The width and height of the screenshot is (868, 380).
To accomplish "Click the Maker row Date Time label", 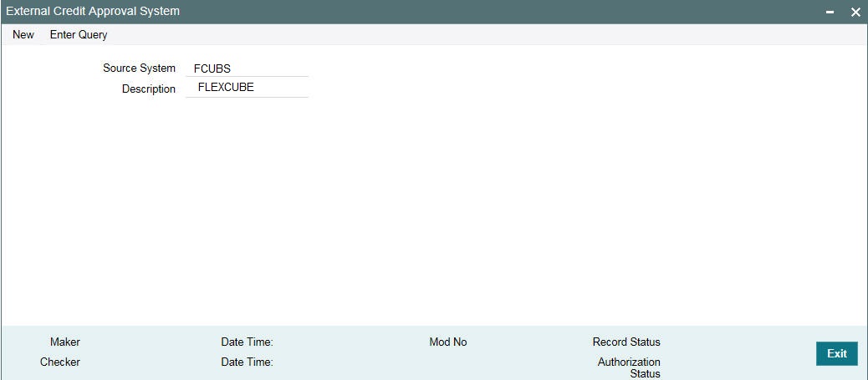I will click(x=247, y=342).
